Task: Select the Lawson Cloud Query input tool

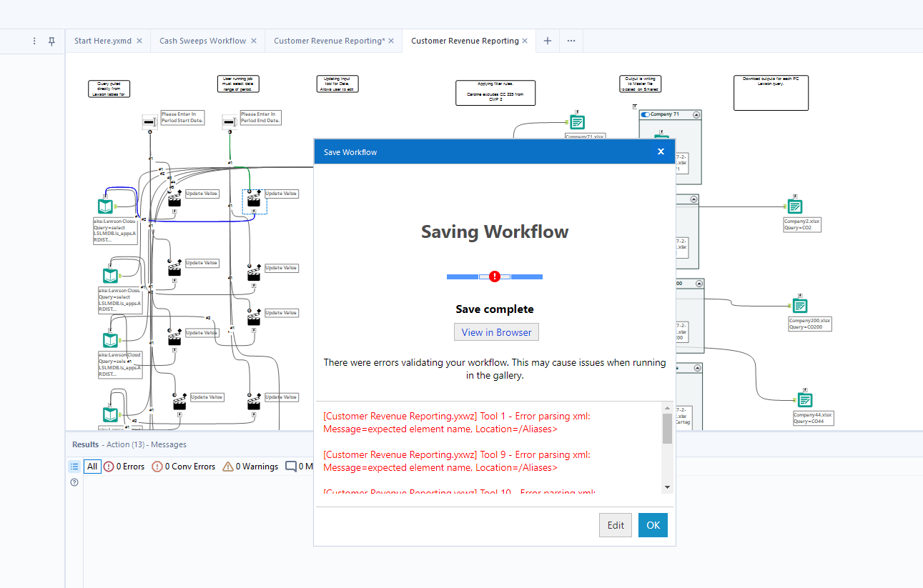Action: pyautogui.click(x=105, y=205)
